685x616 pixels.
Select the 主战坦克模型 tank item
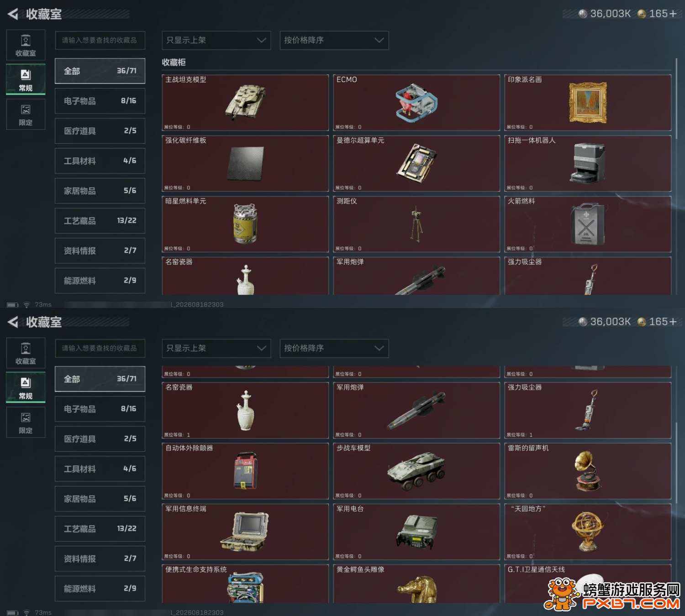pos(245,103)
